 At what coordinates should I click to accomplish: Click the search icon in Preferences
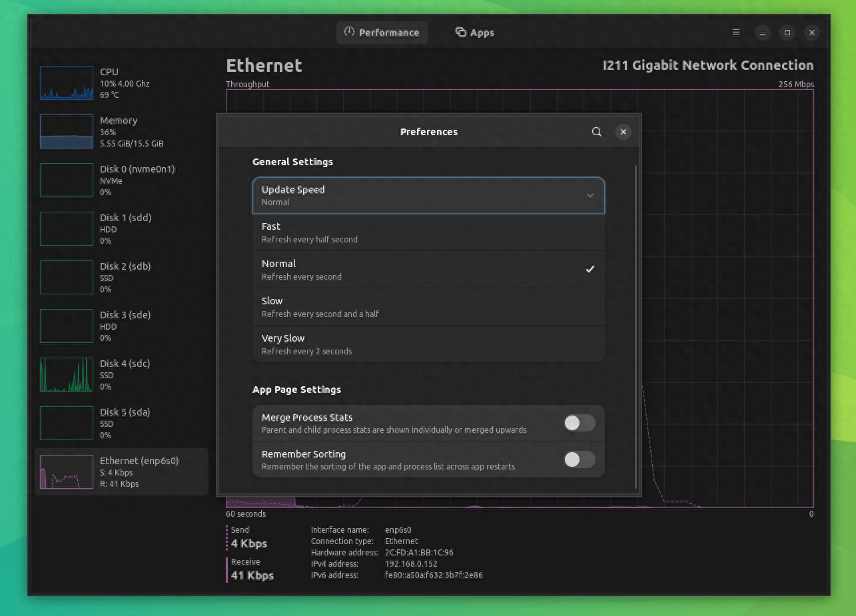[597, 132]
